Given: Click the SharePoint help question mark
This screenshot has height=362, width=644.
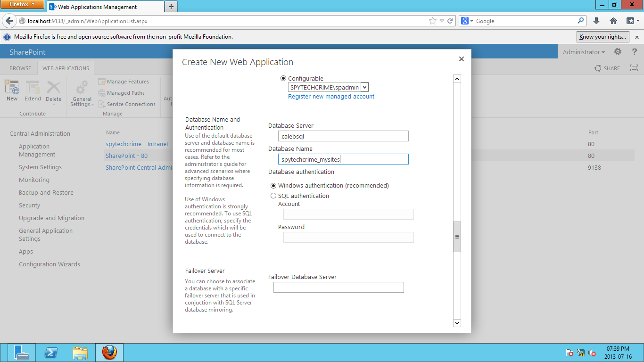Looking at the screenshot, I should pyautogui.click(x=635, y=52).
